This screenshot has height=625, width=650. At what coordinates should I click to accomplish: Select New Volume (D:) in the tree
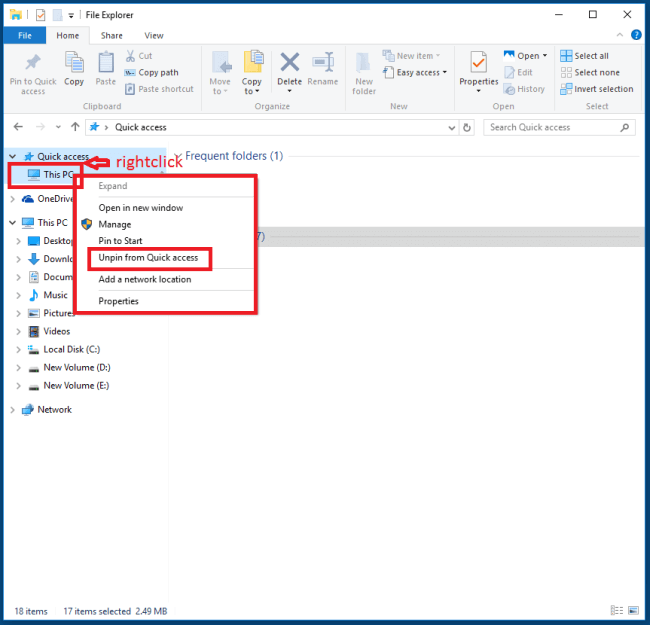(77, 368)
